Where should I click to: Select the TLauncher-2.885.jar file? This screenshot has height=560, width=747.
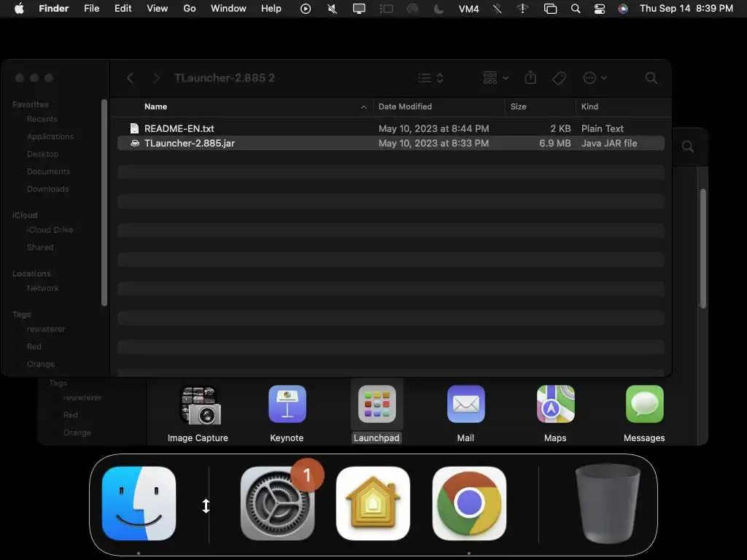391,144
